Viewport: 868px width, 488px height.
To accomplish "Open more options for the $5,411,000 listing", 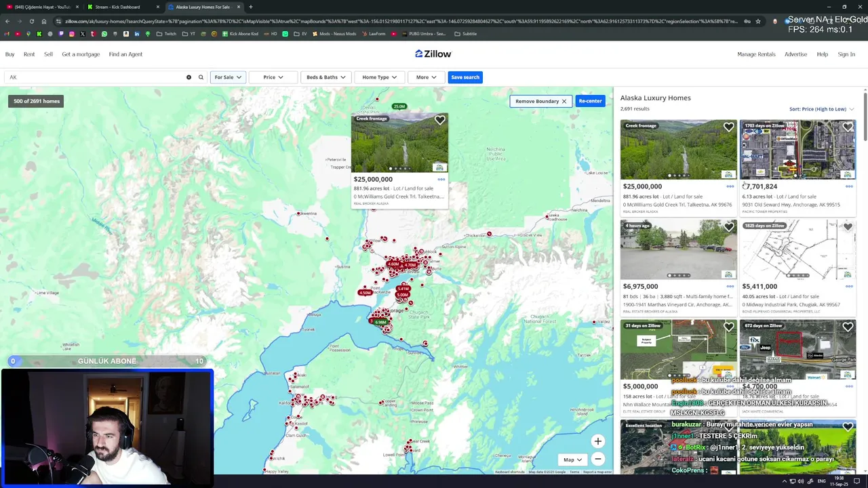I will click(849, 286).
